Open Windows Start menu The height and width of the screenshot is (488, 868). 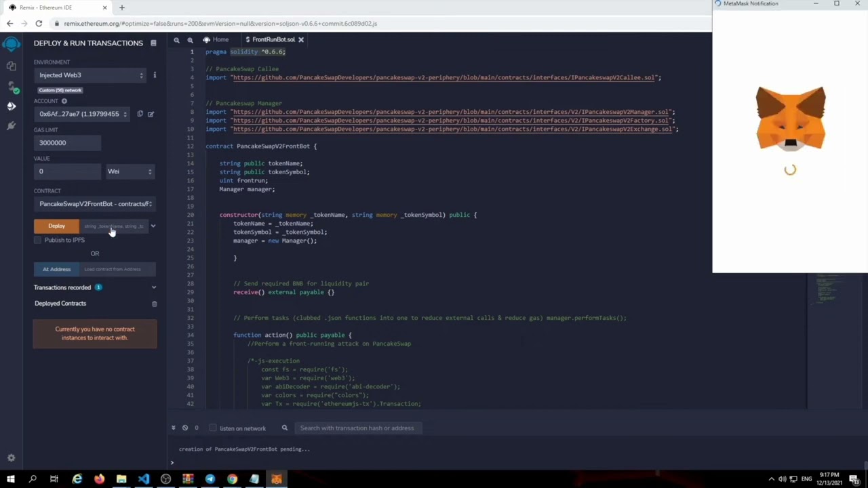11,479
